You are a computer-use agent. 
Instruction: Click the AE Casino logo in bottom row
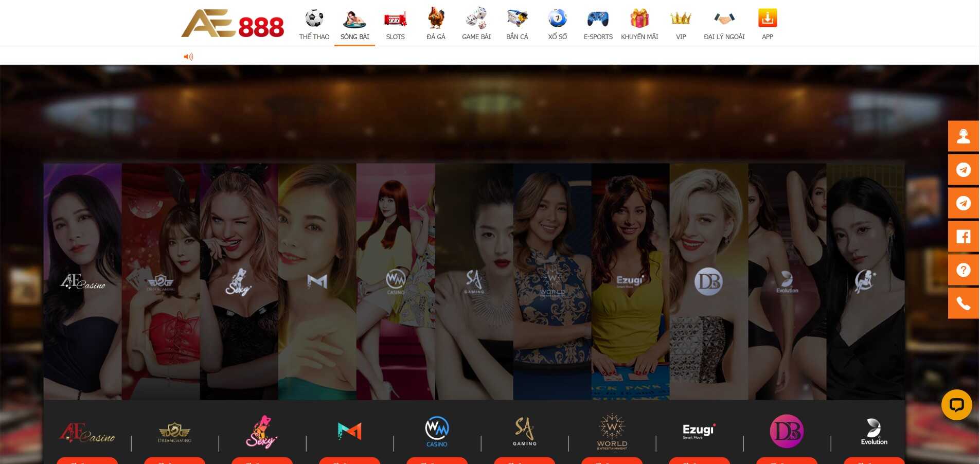pyautogui.click(x=87, y=433)
